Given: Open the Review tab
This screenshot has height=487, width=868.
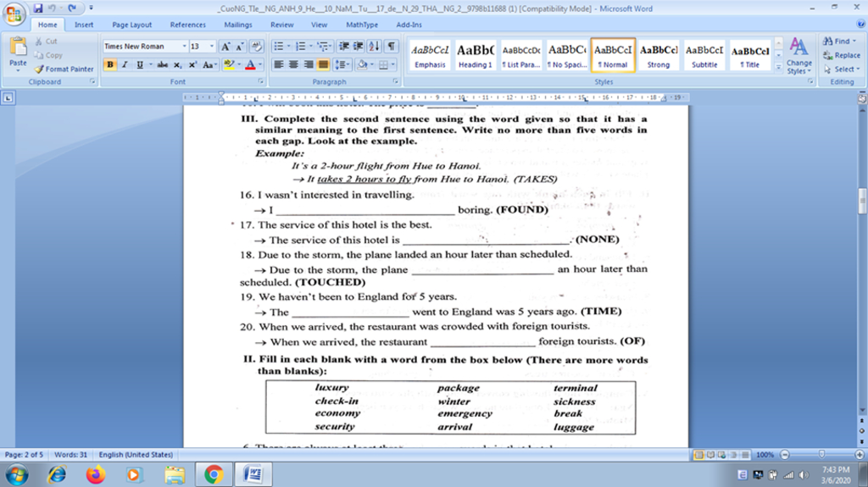Looking at the screenshot, I should [x=281, y=25].
